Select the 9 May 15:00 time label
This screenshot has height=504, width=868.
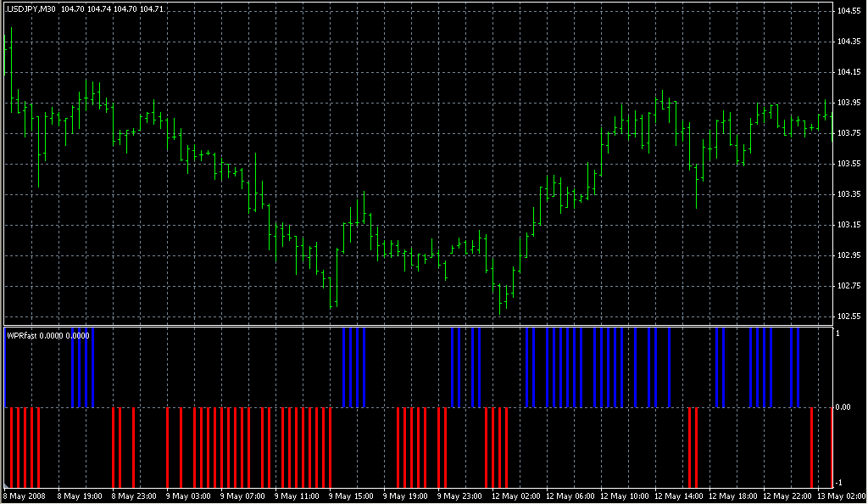[x=351, y=496]
